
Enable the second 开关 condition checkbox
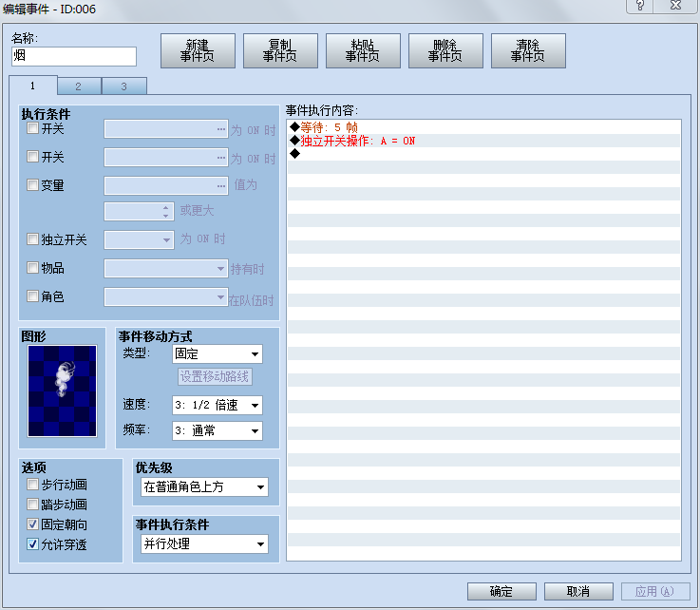32,156
